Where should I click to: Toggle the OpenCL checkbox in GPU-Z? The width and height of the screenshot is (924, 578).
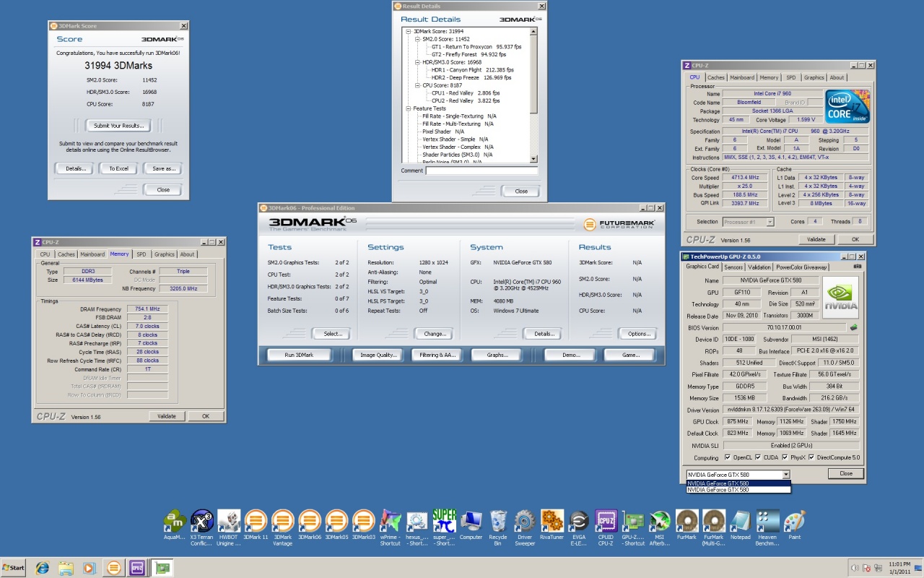tap(727, 457)
